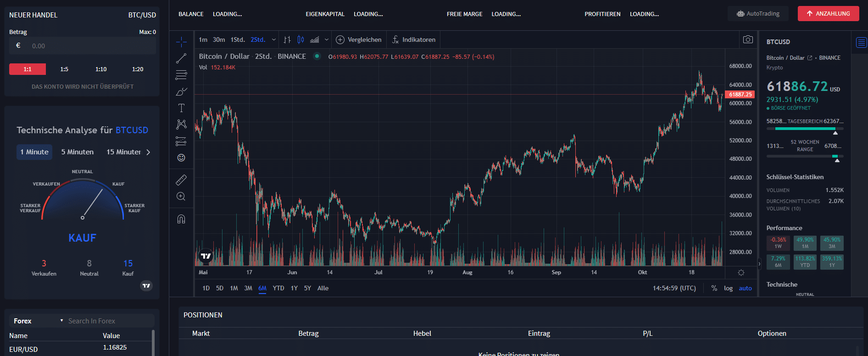Viewport: 868px width, 356px height.
Task: Enable the magnet snap mode
Action: point(181,219)
